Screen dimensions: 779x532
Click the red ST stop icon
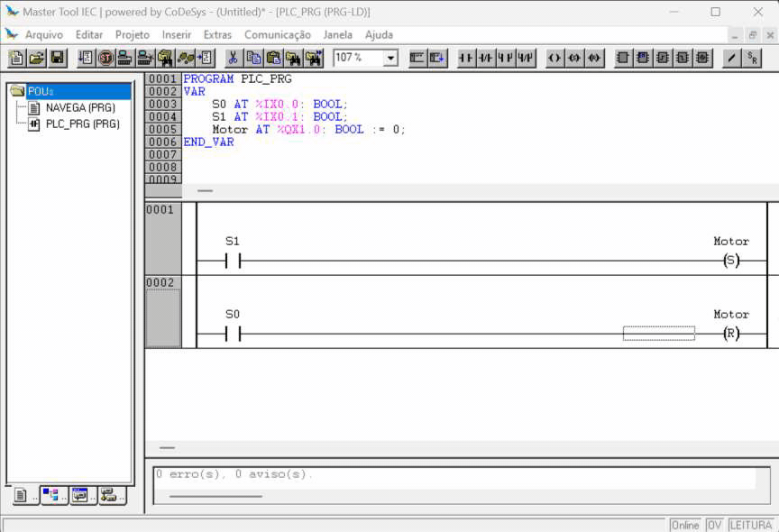coord(105,58)
